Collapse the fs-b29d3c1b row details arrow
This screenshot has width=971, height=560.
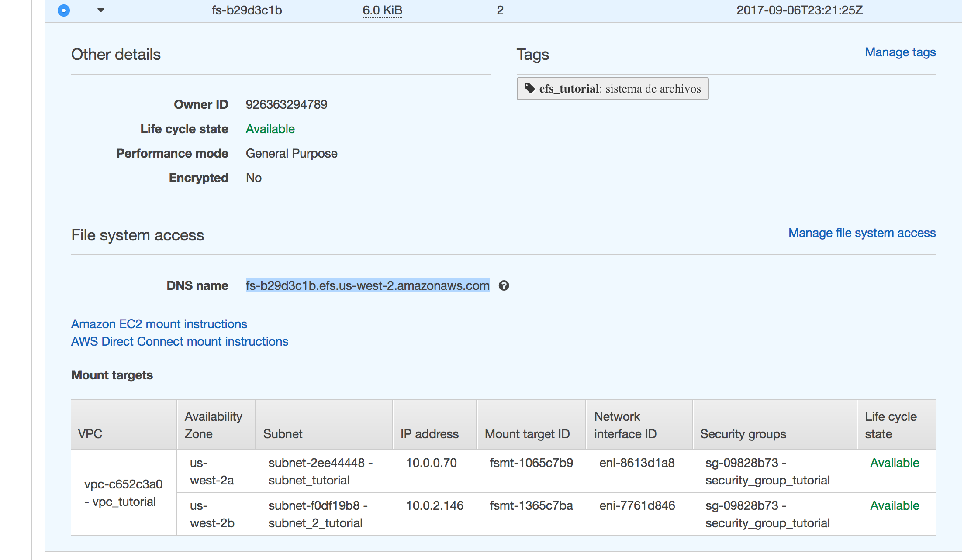(101, 10)
